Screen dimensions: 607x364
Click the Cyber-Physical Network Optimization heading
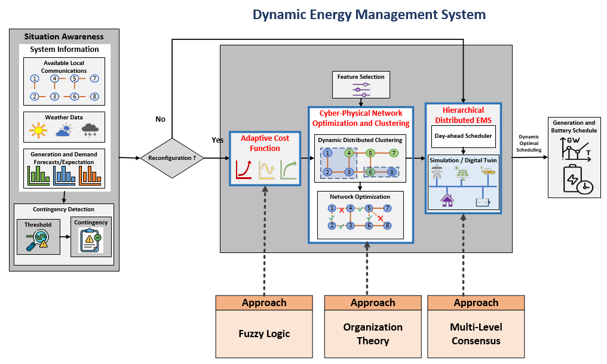(361, 118)
